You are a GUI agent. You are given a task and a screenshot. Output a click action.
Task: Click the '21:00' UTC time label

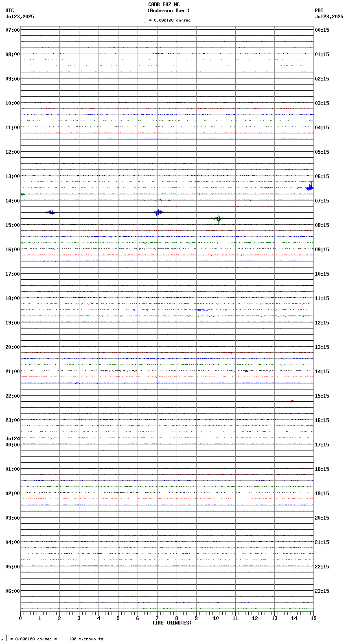[x=13, y=372]
